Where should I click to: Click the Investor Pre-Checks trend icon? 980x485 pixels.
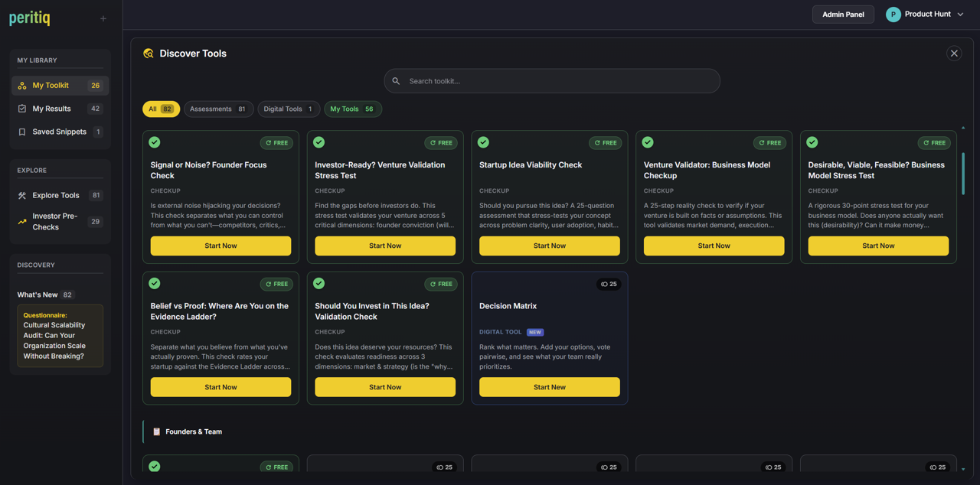pyautogui.click(x=22, y=222)
